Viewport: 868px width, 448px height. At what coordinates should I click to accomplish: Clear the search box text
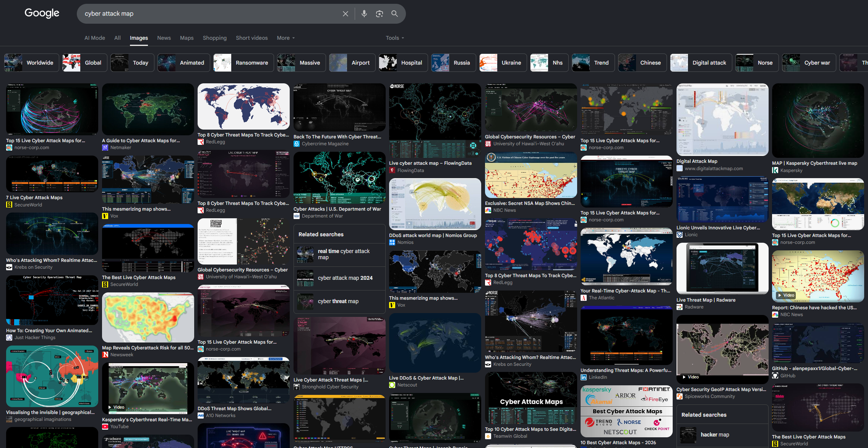(346, 14)
